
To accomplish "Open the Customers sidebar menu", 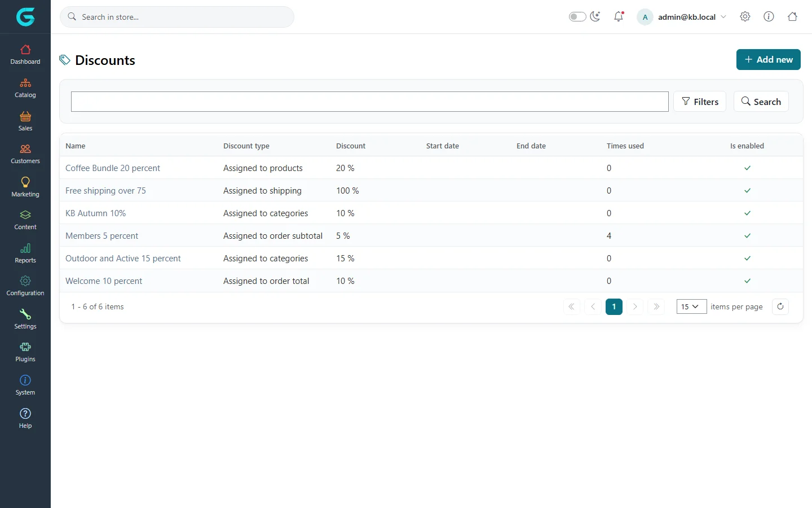I will pos(25,154).
